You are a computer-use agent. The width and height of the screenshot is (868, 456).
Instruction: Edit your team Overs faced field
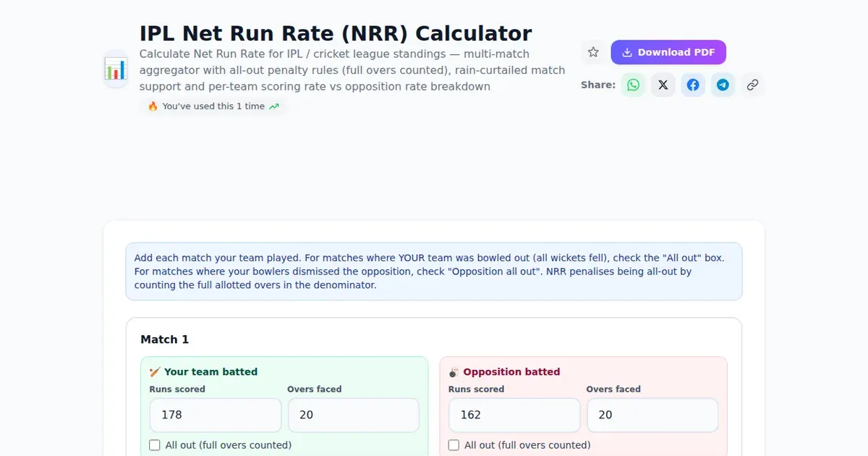(354, 415)
